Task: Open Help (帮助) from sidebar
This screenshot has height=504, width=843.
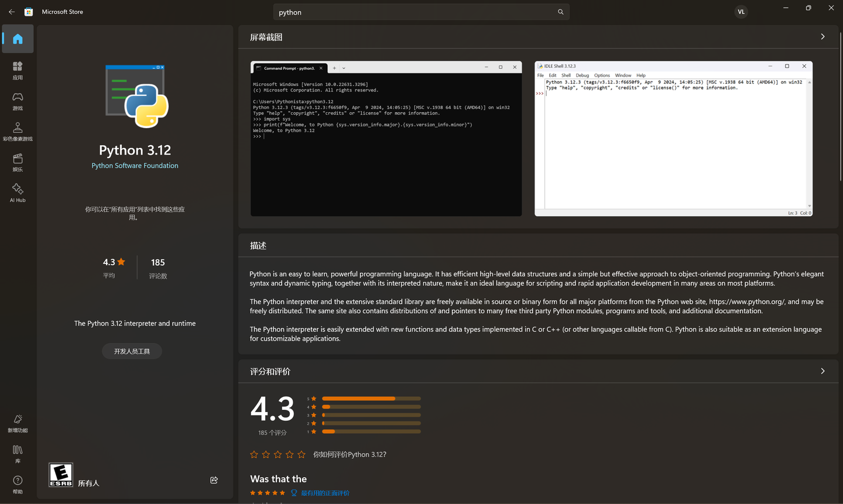Action: [18, 485]
